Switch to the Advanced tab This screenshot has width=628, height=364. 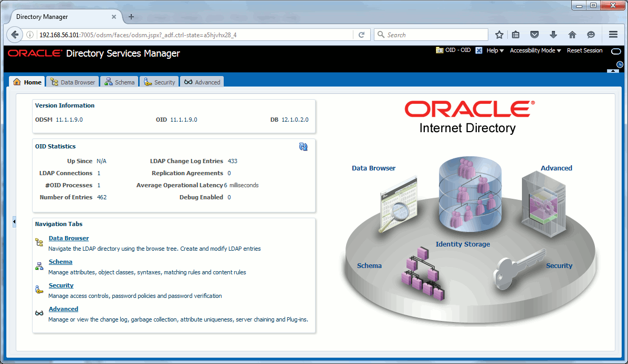coord(202,82)
